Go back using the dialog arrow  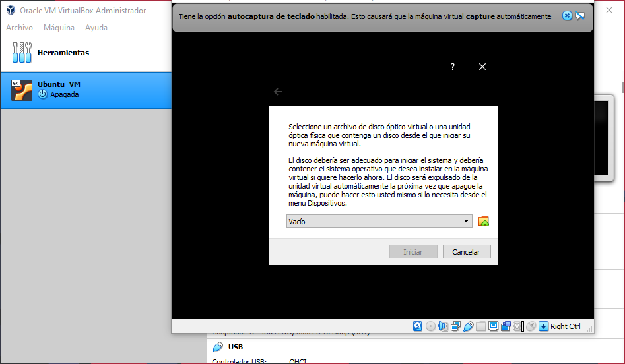point(278,92)
